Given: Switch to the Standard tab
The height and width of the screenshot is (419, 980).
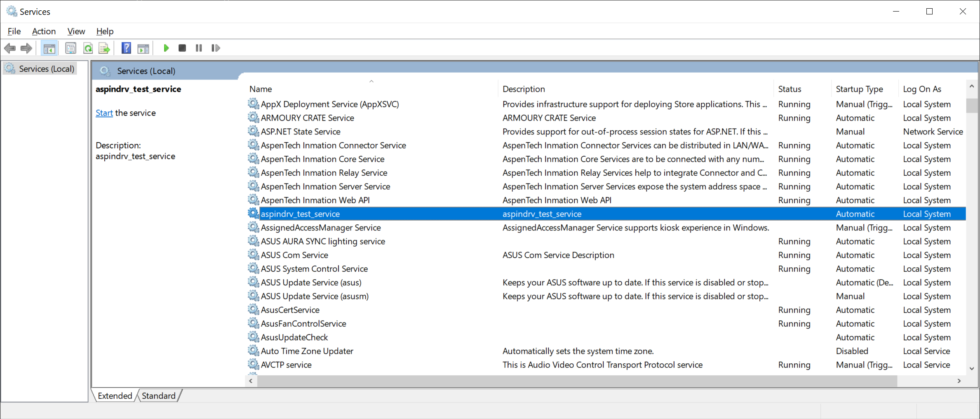Looking at the screenshot, I should pyautogui.click(x=159, y=396).
